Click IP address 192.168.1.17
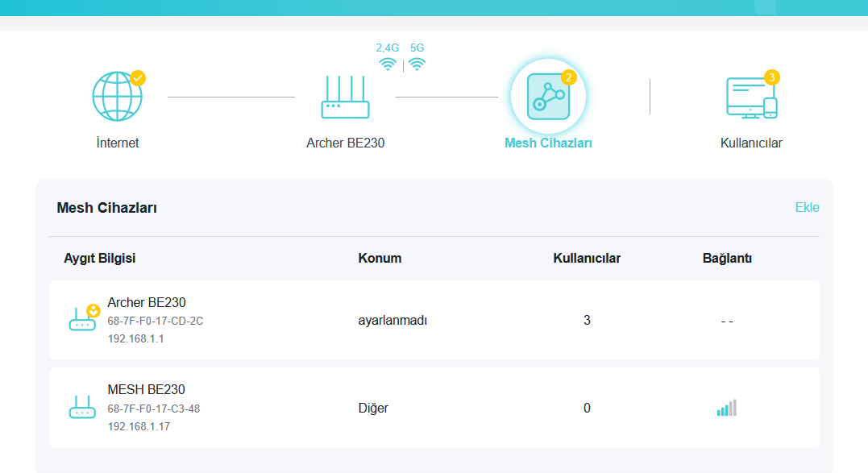The width and height of the screenshot is (868, 473). (x=139, y=426)
